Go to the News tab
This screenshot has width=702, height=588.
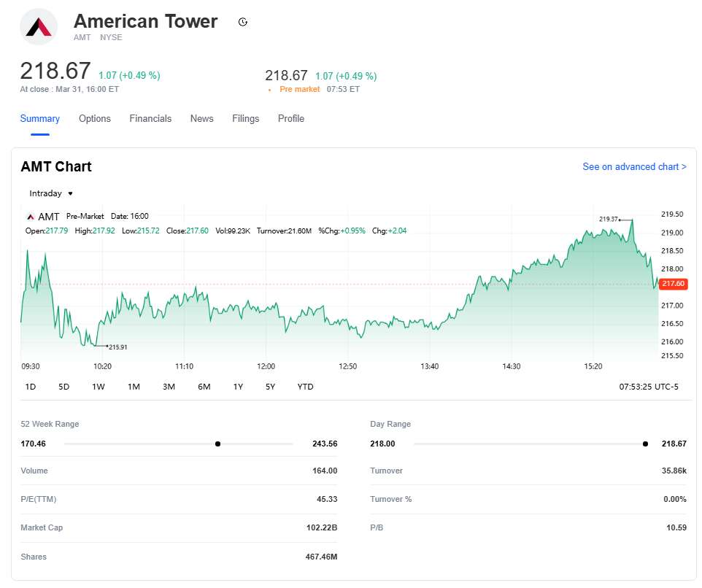(201, 119)
